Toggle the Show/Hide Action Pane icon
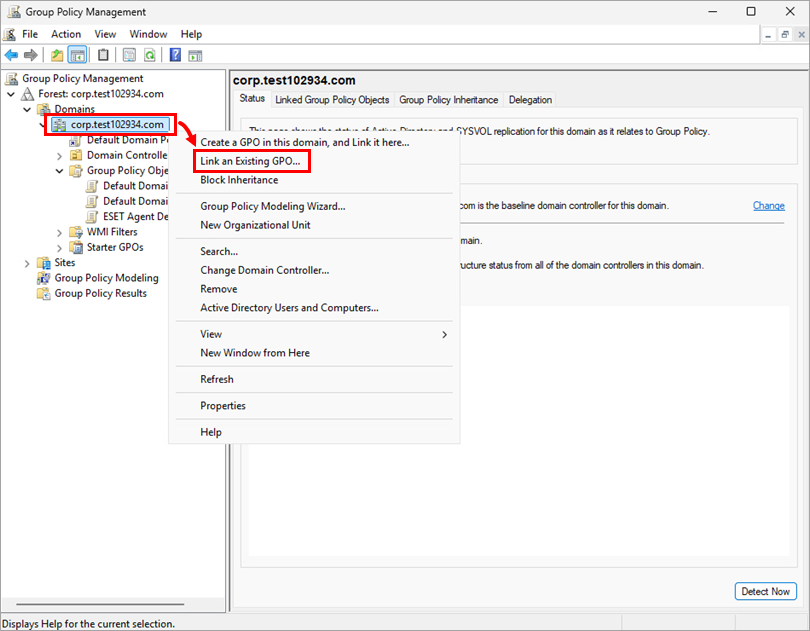810x631 pixels. 195,55
